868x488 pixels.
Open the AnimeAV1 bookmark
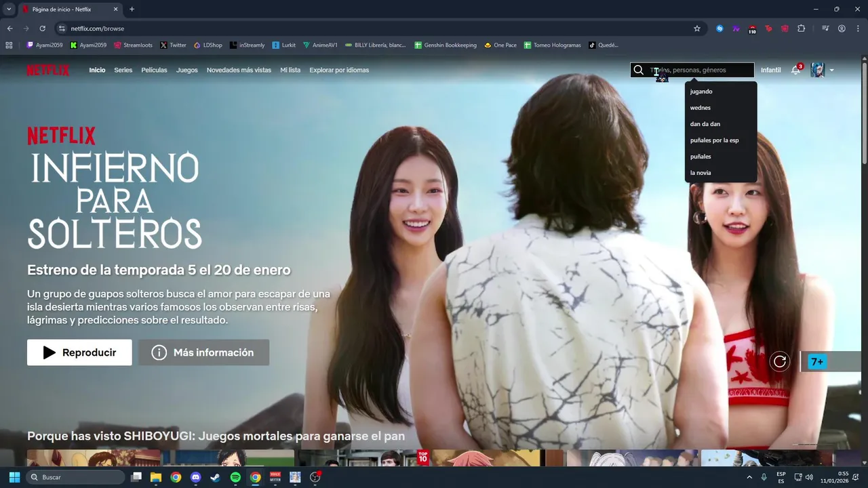(320, 45)
